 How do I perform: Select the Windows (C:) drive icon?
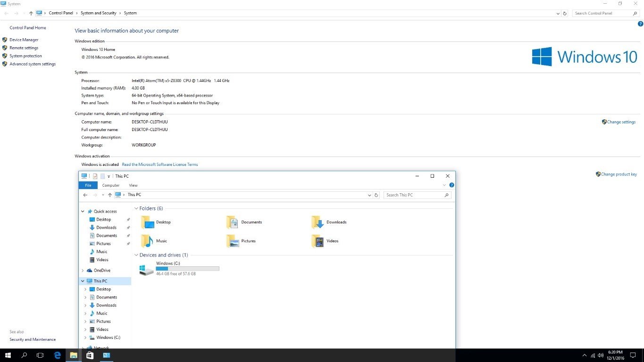coord(146,270)
